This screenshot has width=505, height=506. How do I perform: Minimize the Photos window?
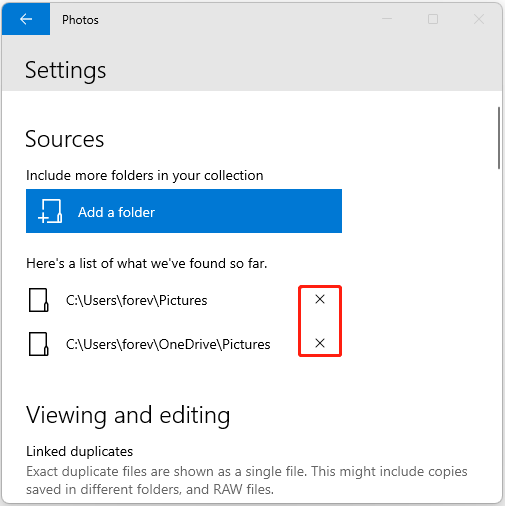click(387, 19)
